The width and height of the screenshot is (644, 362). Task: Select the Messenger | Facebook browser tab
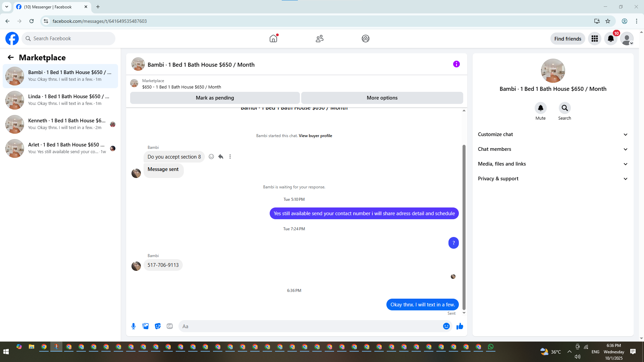pos(52,7)
